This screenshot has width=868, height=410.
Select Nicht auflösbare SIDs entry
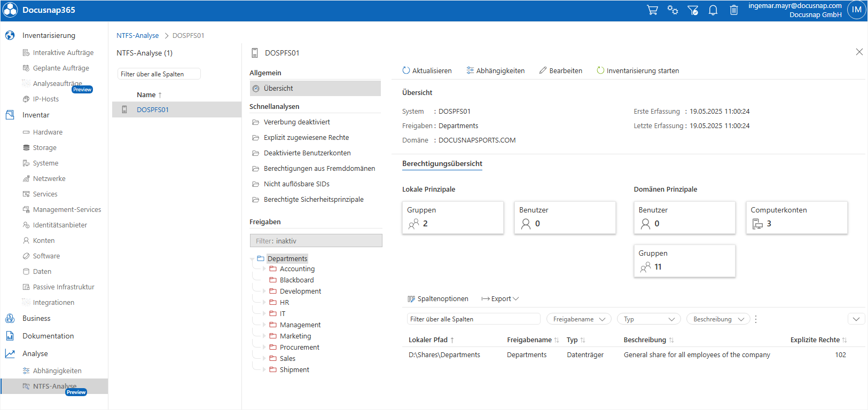[x=296, y=184]
